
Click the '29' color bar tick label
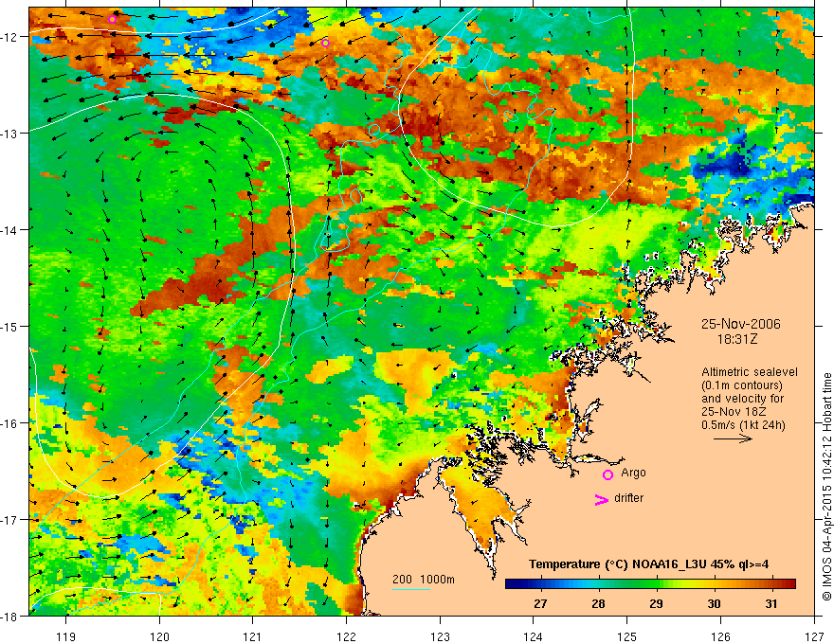pos(656,603)
